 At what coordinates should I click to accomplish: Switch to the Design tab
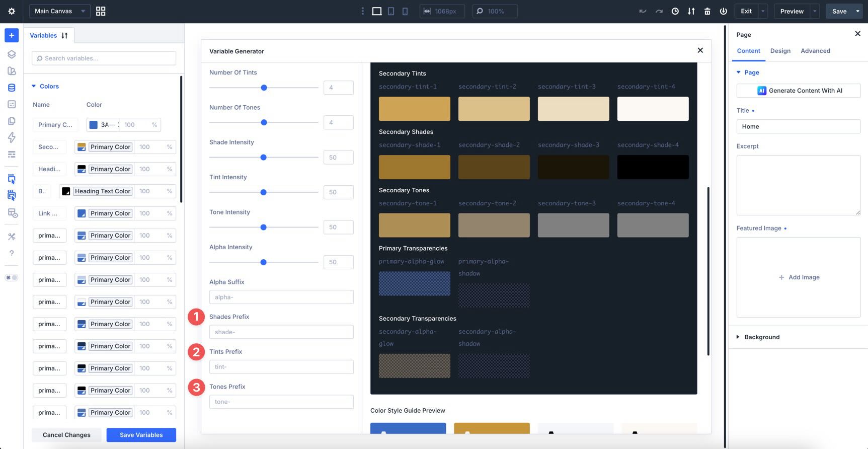(780, 51)
